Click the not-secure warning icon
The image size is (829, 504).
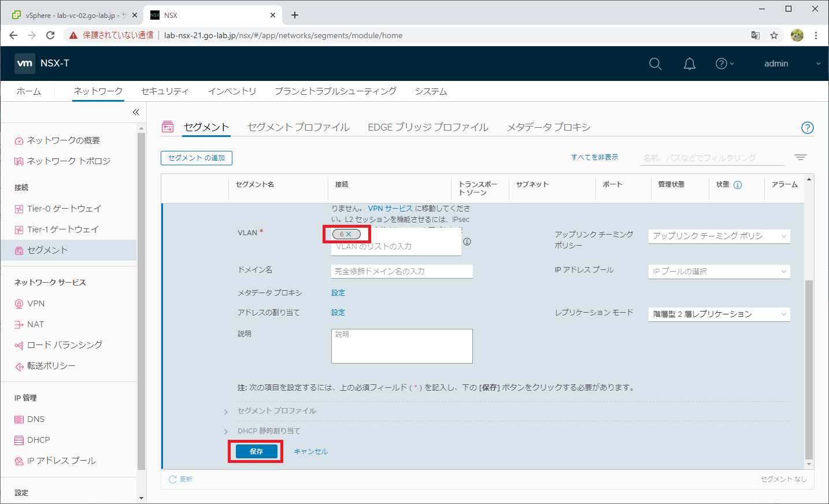click(x=73, y=35)
